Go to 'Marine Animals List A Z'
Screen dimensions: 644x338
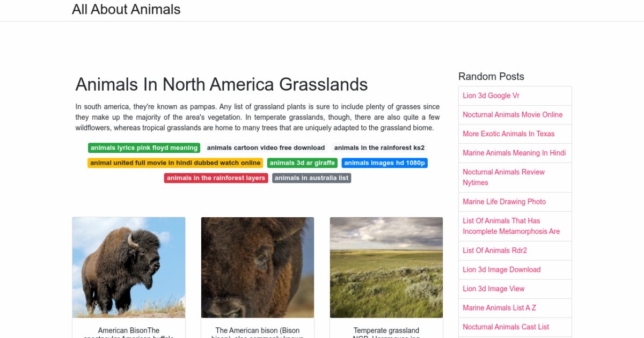tap(499, 308)
